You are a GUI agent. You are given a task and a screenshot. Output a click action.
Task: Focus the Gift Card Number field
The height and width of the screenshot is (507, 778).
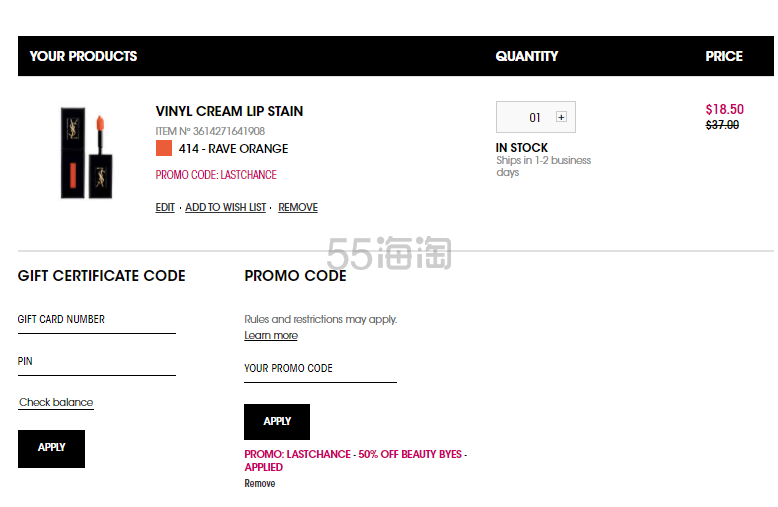coord(97,320)
